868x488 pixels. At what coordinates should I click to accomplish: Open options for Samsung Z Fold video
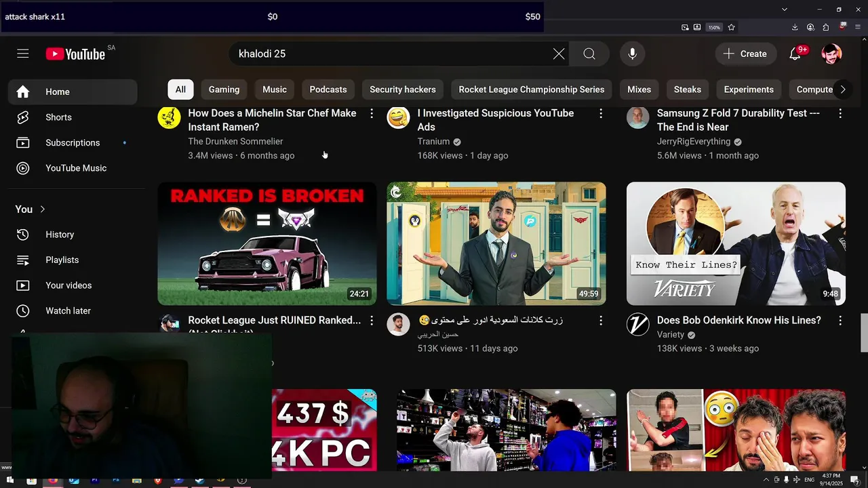click(x=840, y=114)
